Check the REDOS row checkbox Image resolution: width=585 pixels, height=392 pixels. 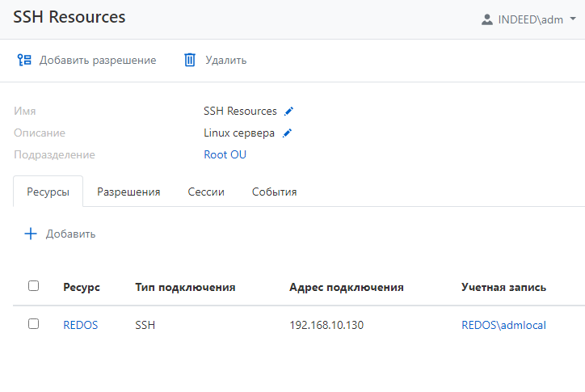click(33, 324)
